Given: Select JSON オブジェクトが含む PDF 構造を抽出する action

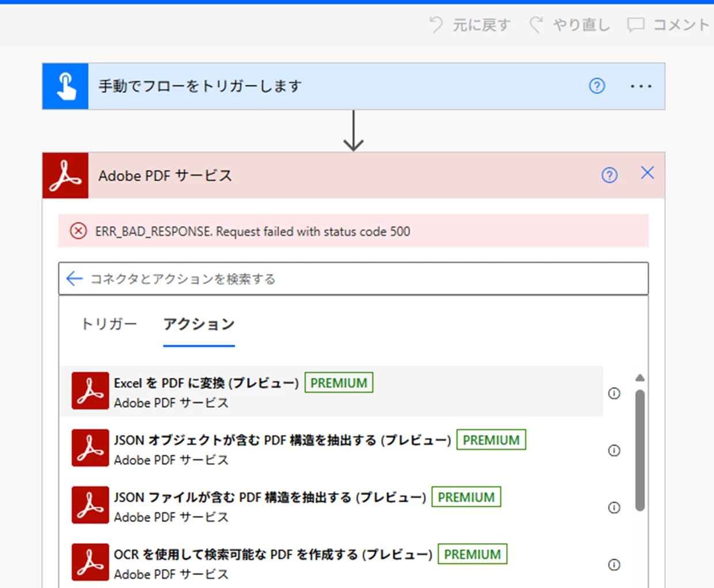Looking at the screenshot, I should click(332, 448).
